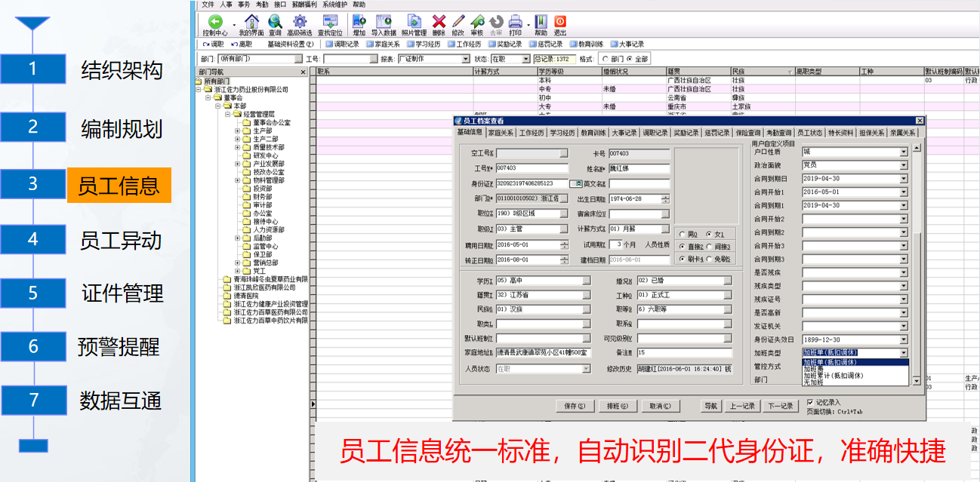Click the 打印 printer icon

coord(515,23)
